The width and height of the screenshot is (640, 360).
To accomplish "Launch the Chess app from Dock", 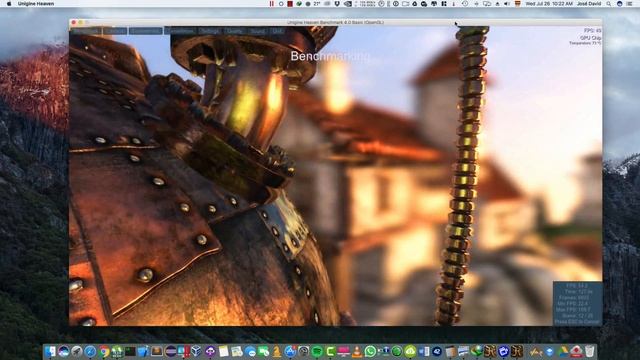I will click(x=277, y=351).
